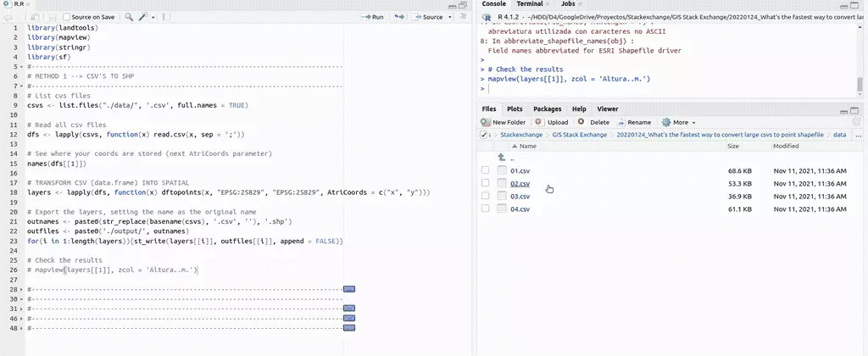The image size is (868, 356).
Task: Check the box next to 01.csv
Action: (x=486, y=170)
